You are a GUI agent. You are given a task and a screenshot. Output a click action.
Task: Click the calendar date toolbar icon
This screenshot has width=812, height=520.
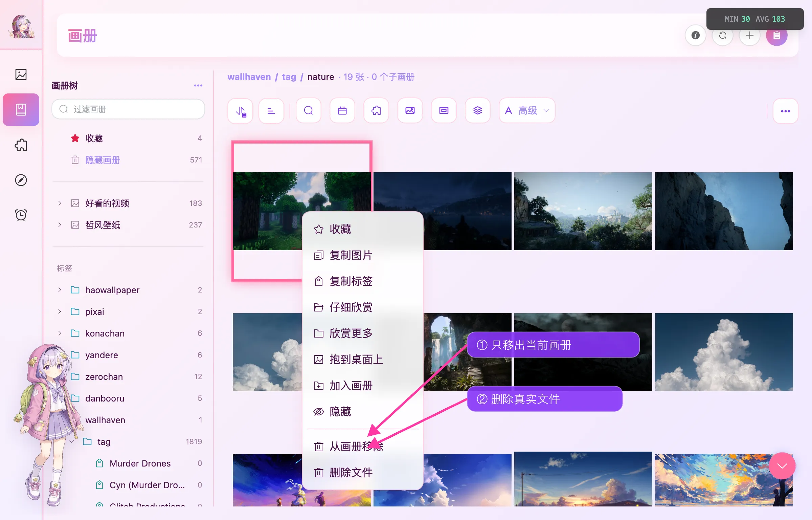click(342, 111)
